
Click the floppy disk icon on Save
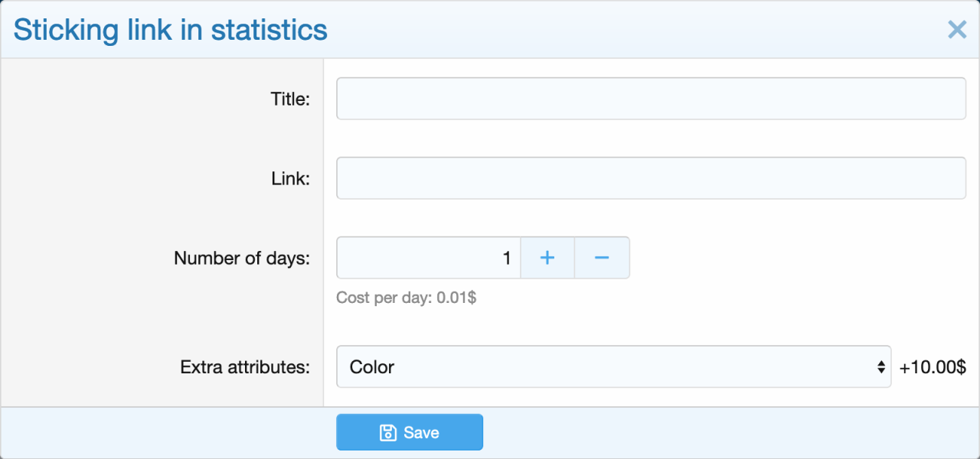(387, 433)
